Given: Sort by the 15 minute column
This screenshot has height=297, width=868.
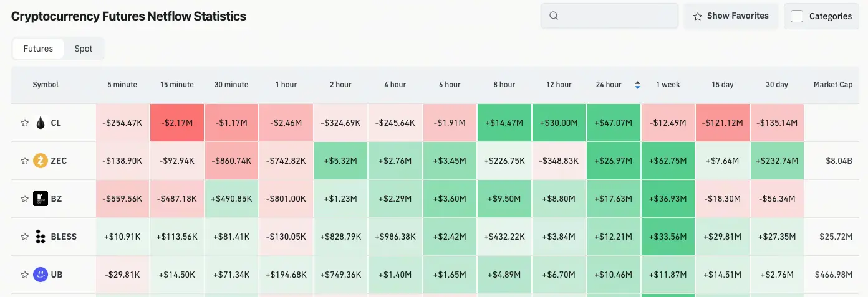Looking at the screenshot, I should 177,85.
